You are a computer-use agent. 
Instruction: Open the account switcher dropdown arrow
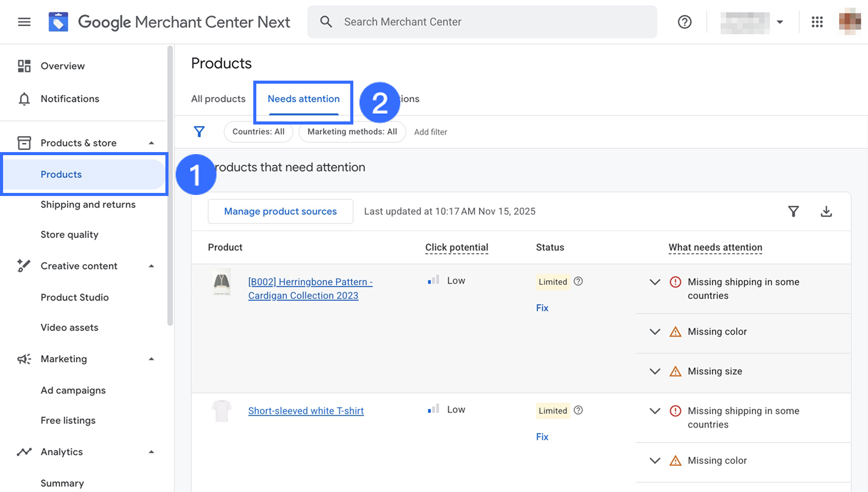tap(780, 22)
